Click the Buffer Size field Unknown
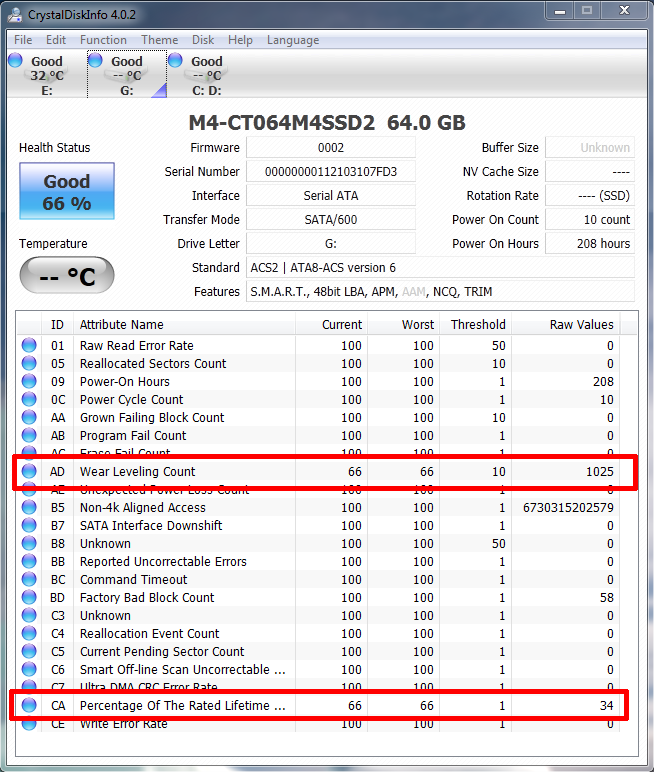Screen dimensions: 654x772 (x=590, y=148)
